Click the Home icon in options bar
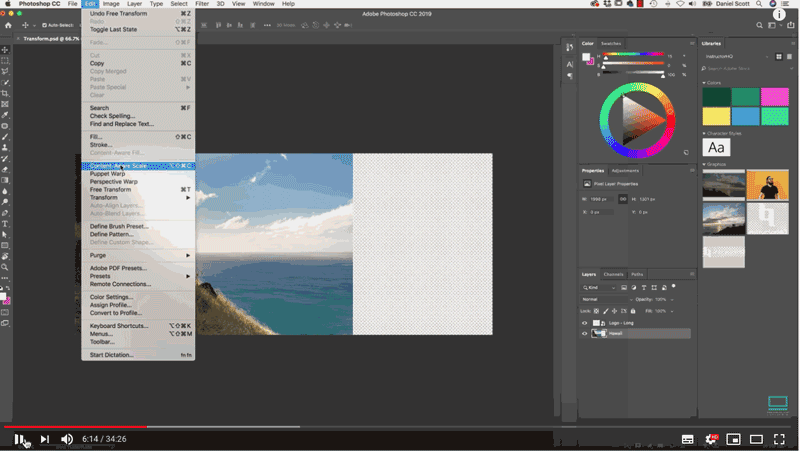The width and height of the screenshot is (800, 451). (x=8, y=25)
